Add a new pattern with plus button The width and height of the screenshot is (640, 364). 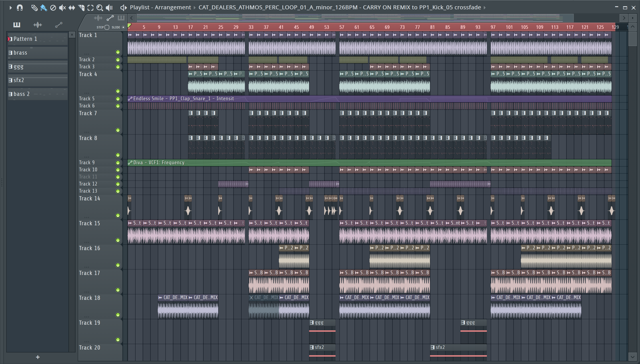pos(38,357)
